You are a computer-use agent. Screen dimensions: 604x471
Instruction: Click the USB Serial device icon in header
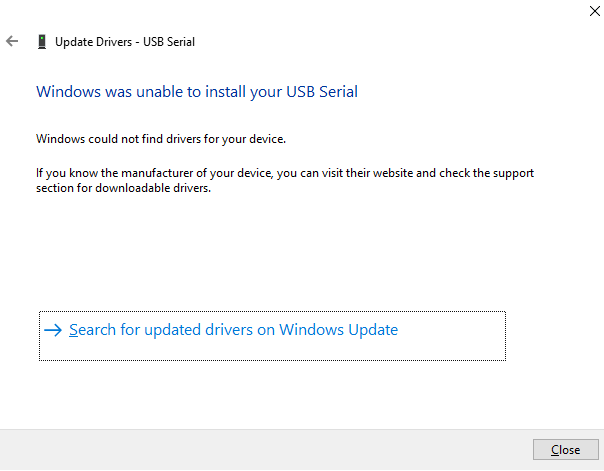point(42,42)
